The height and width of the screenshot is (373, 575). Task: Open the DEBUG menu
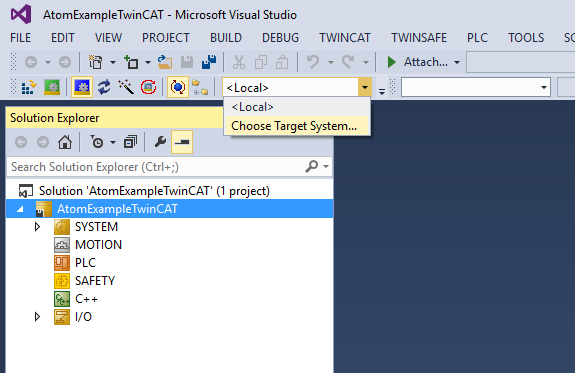[x=281, y=38]
